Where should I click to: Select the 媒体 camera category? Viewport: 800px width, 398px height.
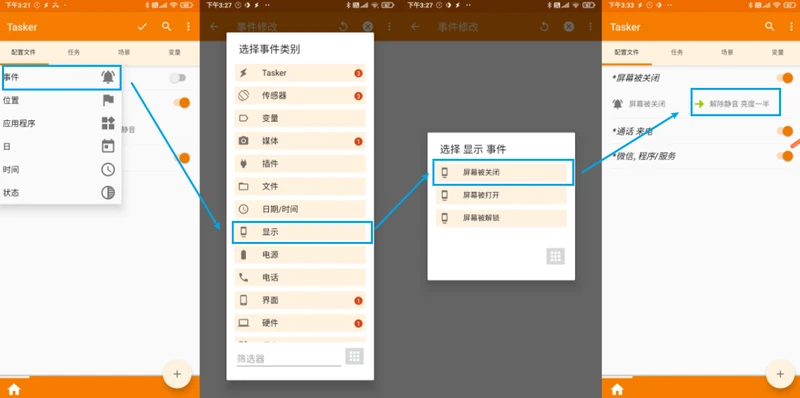[x=300, y=141]
